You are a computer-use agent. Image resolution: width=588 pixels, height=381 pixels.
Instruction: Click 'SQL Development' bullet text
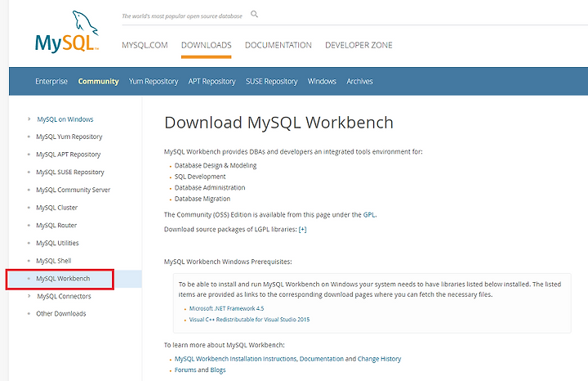pos(200,177)
